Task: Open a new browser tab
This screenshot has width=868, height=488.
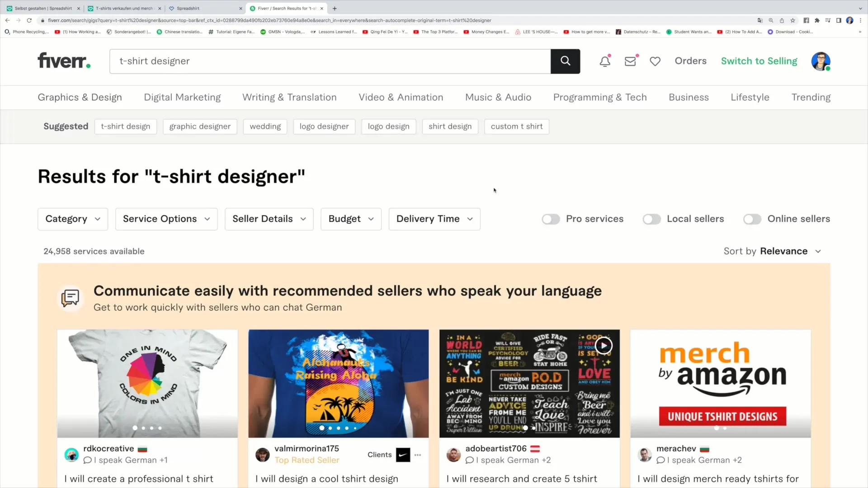Action: (335, 8)
